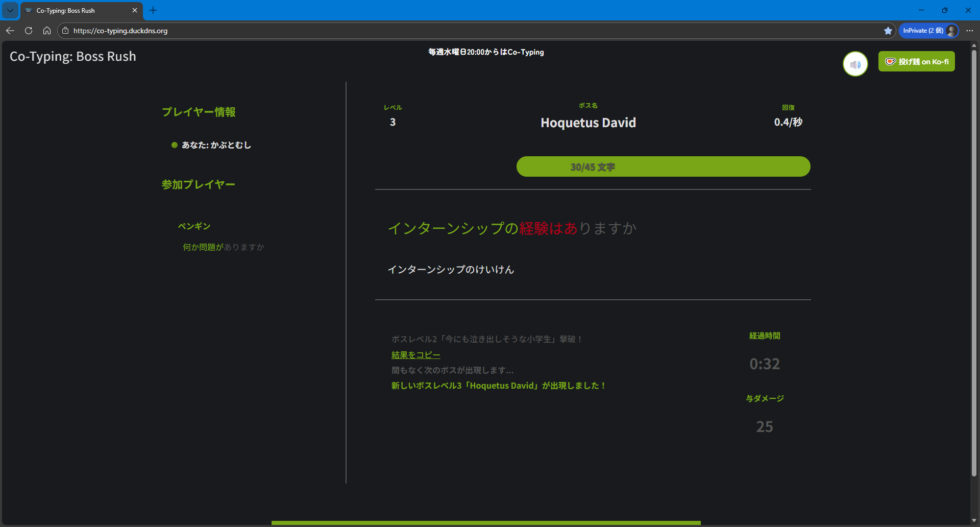Select the Co-Typing: Boss Rush tab
Screen dimensions: 980x527
pos(77,10)
